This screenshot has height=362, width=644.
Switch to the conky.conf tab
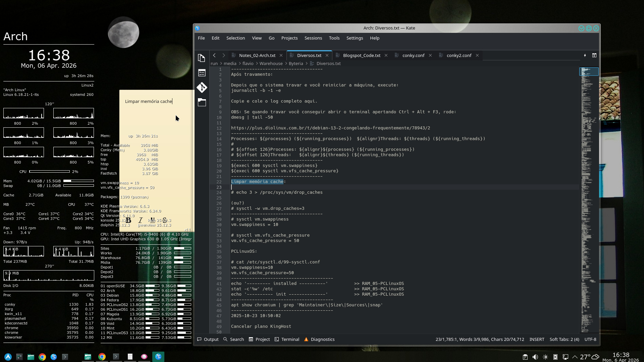click(413, 55)
